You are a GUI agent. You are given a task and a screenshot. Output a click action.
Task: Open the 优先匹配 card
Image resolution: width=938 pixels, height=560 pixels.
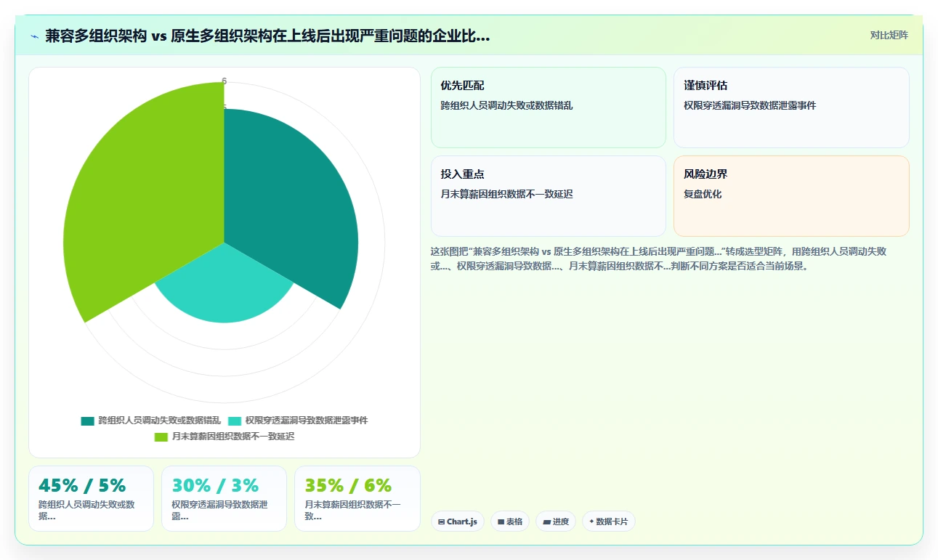click(549, 107)
